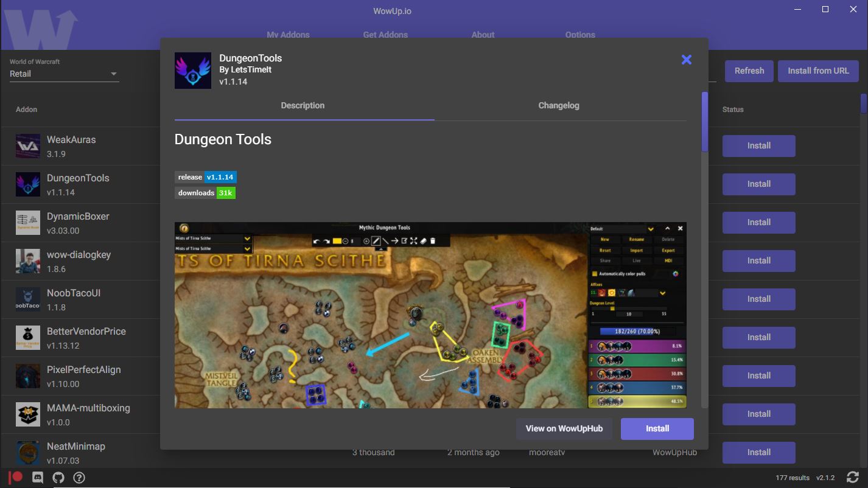Select the BetterVendorPrice addon name
The image size is (868, 488).
[x=86, y=331]
